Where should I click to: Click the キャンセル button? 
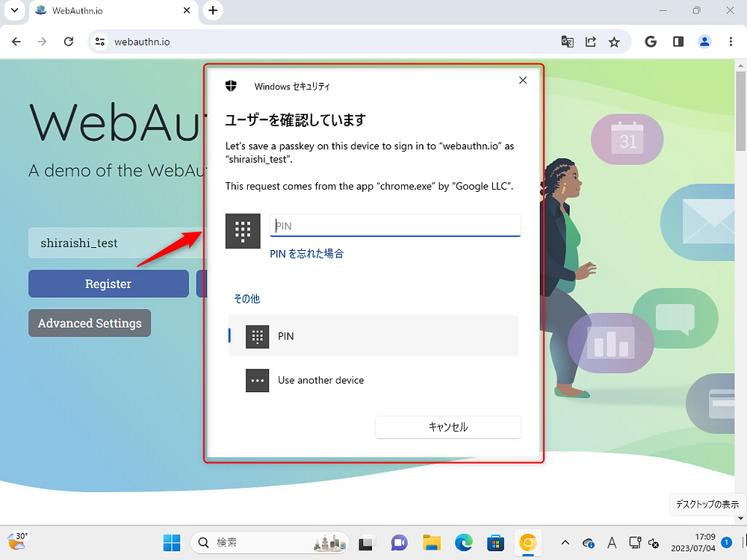(447, 427)
